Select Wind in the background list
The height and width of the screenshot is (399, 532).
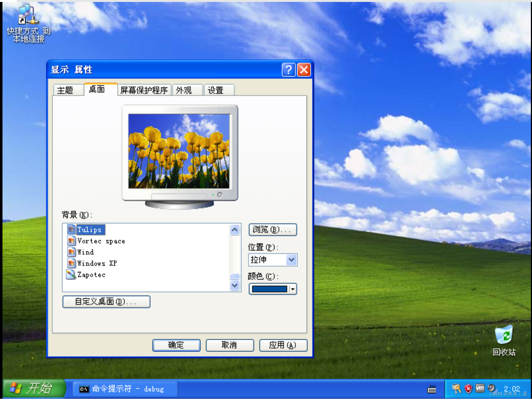(x=86, y=252)
